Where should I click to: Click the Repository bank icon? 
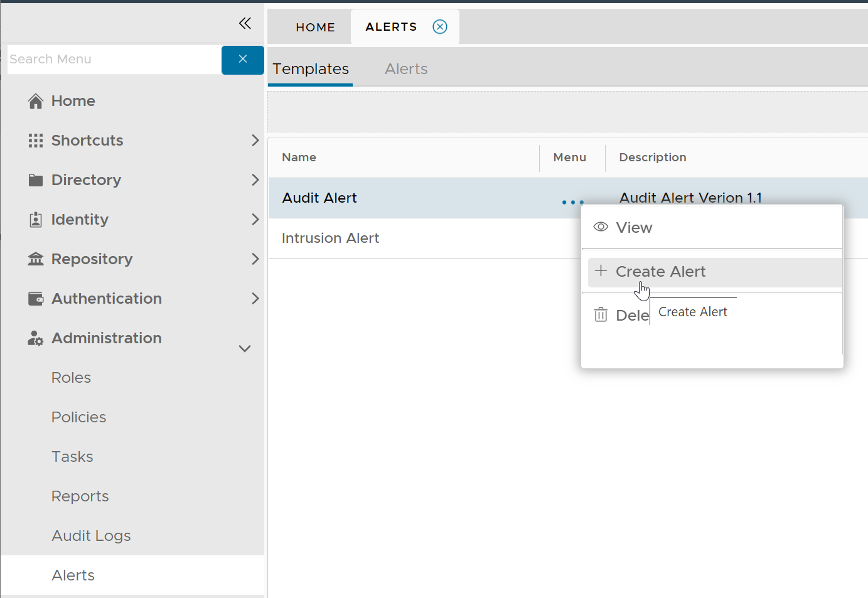click(36, 259)
